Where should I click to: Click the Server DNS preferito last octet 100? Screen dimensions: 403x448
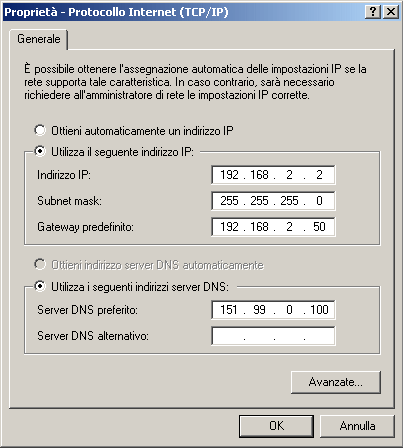coord(319,310)
